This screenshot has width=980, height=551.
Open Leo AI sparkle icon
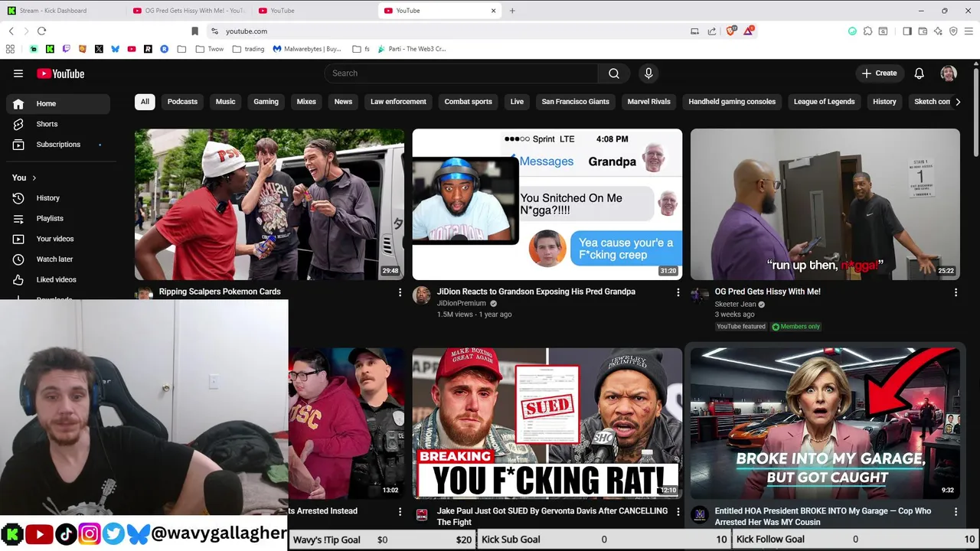pos(938,31)
